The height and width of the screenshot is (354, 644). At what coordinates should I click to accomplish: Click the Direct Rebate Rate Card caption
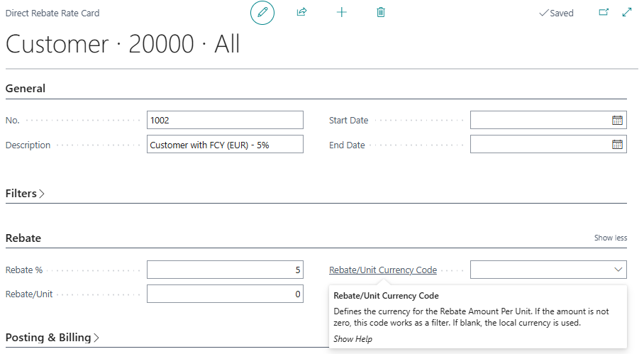coord(52,13)
